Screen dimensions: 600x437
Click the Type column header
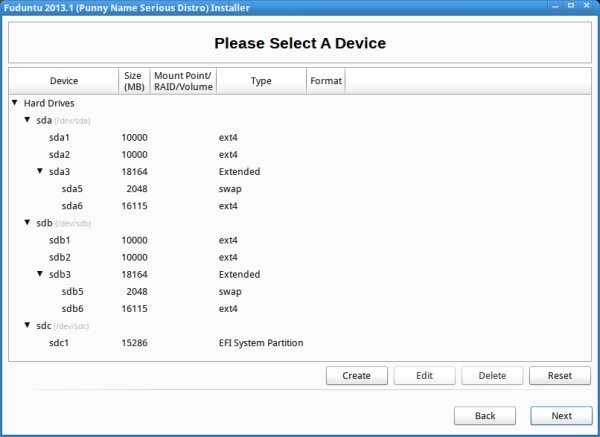pos(261,81)
